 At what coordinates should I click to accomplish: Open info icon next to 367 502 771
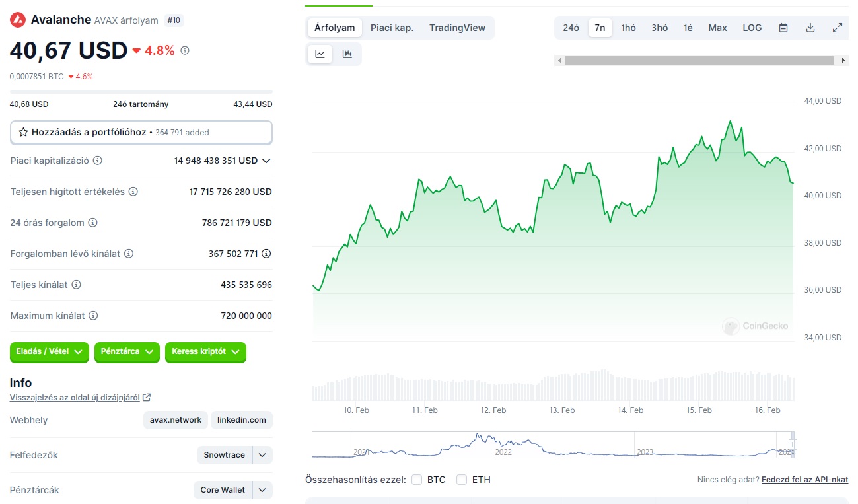pos(266,254)
